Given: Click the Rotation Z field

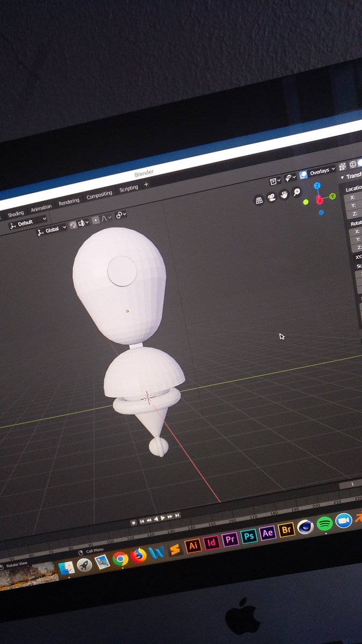Looking at the screenshot, I should point(357,248).
